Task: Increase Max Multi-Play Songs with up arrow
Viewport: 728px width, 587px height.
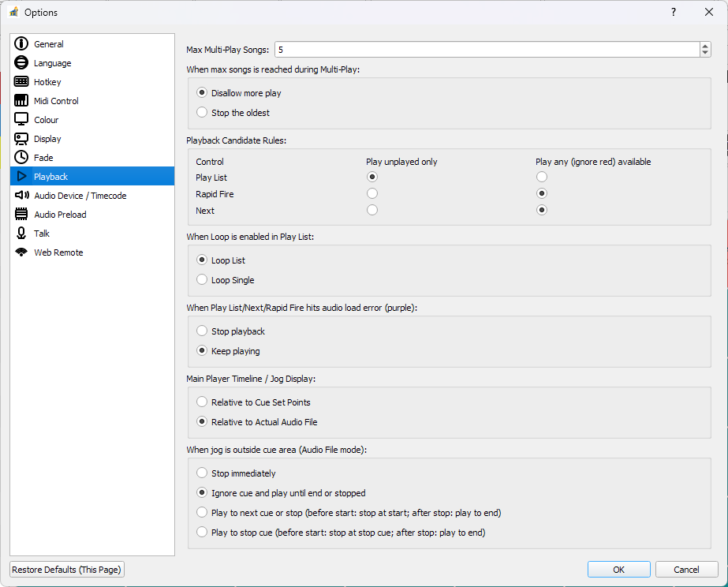Action: (704, 45)
